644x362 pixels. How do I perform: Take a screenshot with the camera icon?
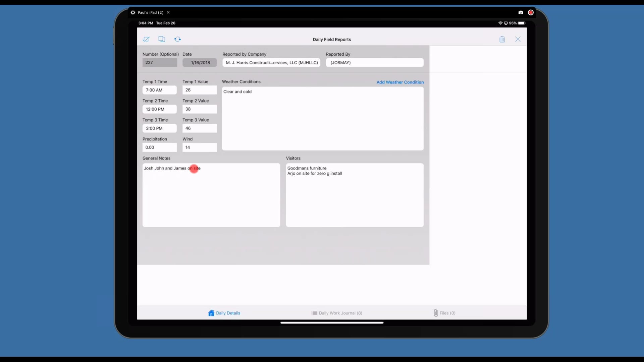[520, 12]
